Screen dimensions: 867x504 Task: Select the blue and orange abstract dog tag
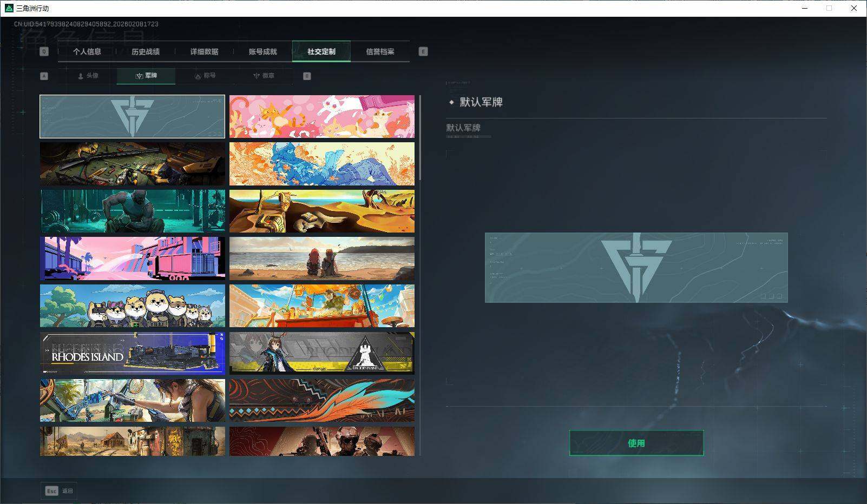[x=322, y=164]
